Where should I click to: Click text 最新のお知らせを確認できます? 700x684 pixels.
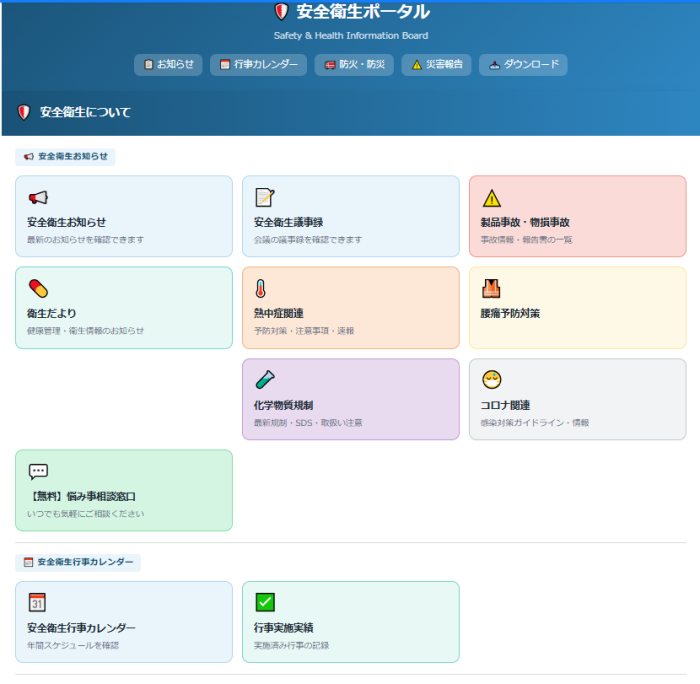click(85, 240)
